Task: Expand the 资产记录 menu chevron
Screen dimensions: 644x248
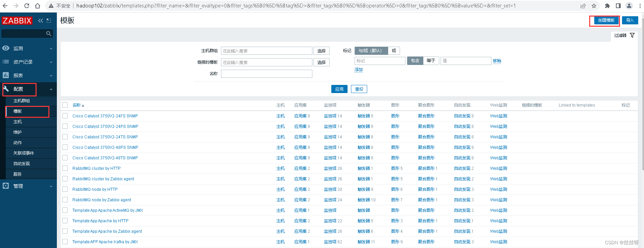Action: 51,62
